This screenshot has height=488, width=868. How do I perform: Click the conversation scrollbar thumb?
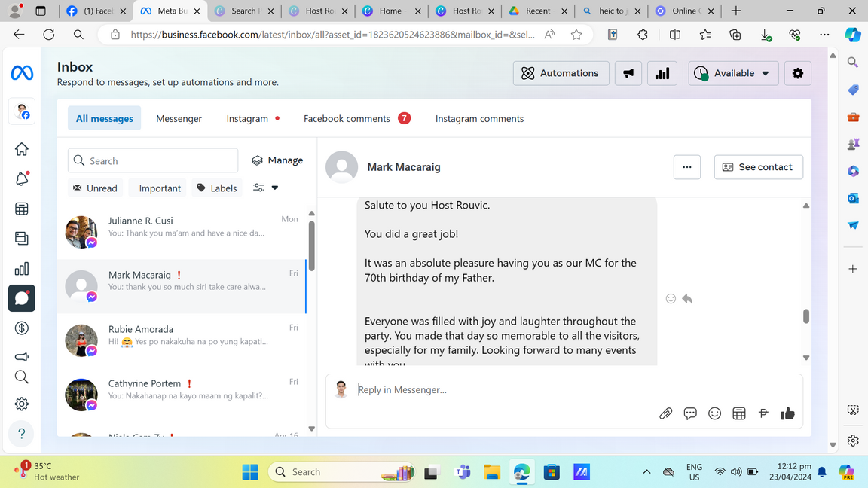click(x=805, y=316)
